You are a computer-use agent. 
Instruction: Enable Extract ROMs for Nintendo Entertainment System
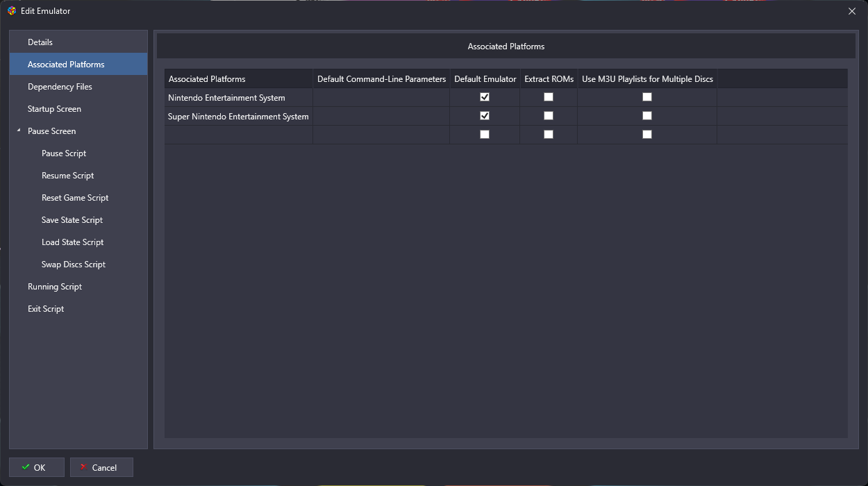[549, 97]
